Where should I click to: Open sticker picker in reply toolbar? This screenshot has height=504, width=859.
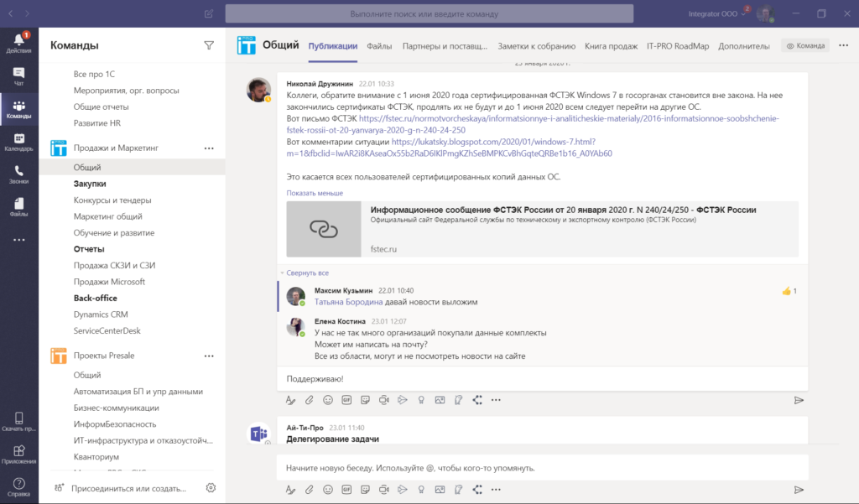[x=366, y=400]
